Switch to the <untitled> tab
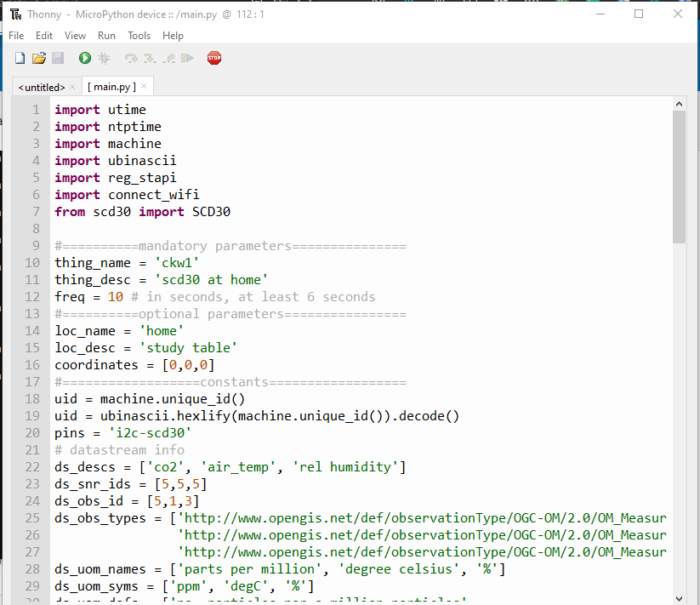This screenshot has height=605, width=700. (x=41, y=87)
